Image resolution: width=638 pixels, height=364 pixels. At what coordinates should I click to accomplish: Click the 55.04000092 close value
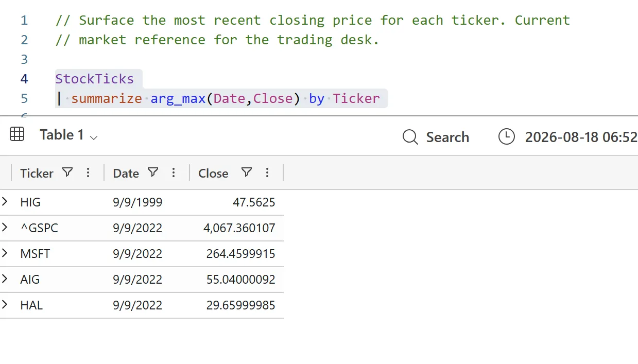pyautogui.click(x=241, y=280)
